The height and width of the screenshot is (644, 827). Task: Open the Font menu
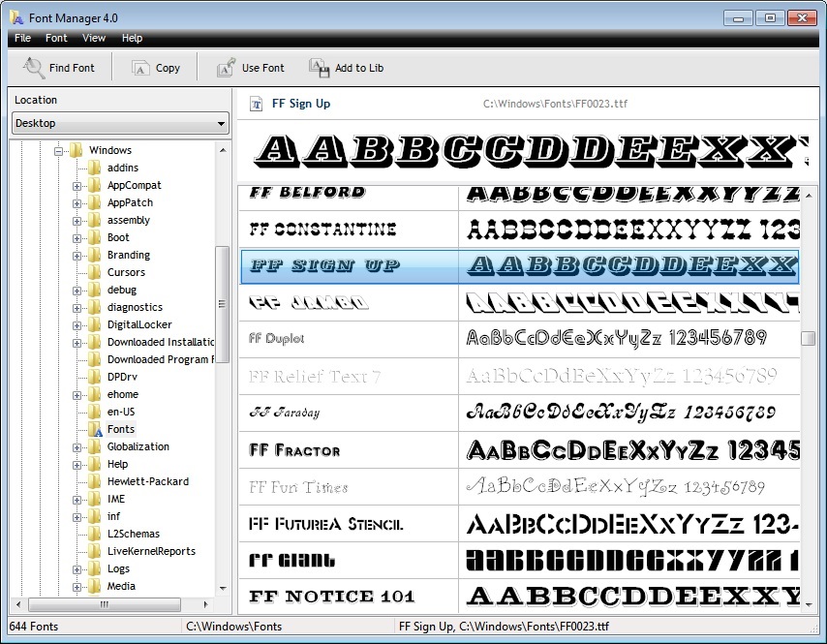click(x=56, y=38)
